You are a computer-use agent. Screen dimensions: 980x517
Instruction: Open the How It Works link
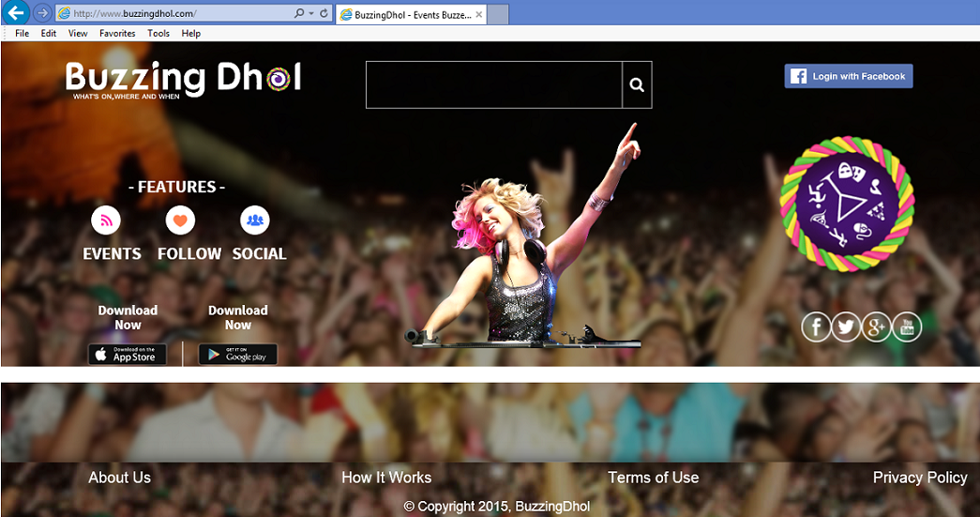pos(386,478)
